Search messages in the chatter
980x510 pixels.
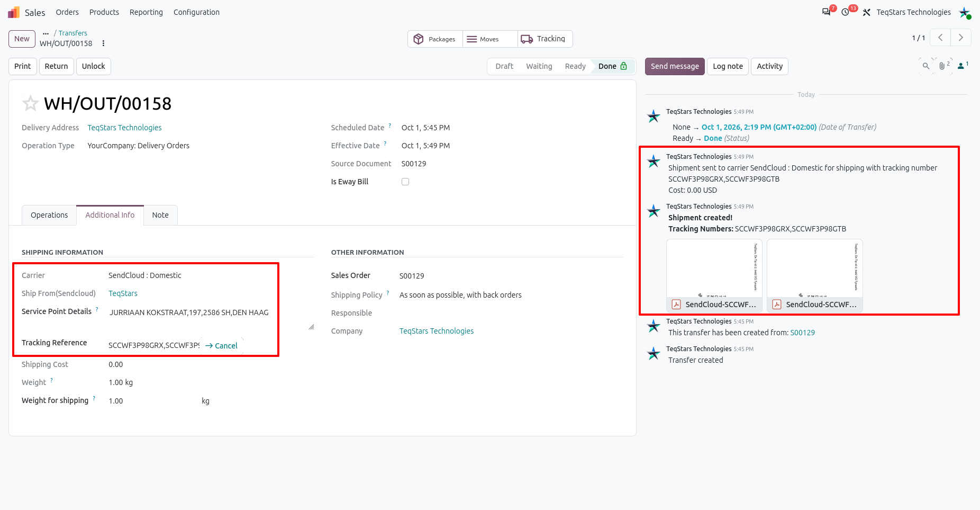pos(925,66)
